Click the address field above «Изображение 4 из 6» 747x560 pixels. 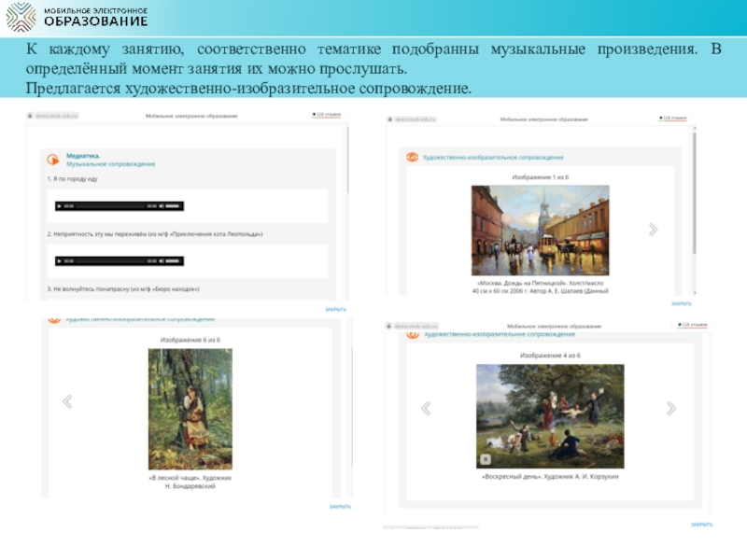pyautogui.click(x=412, y=326)
